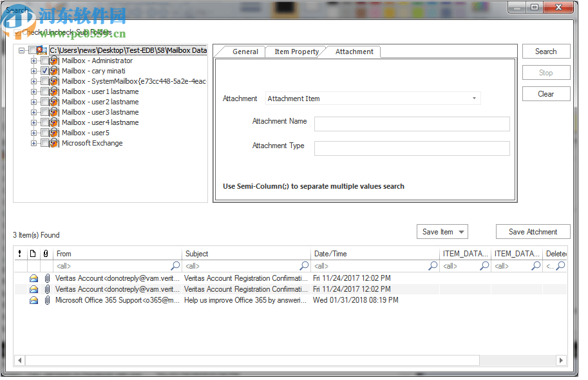This screenshot has width=588, height=380.
Task: Click the Save Attachment button
Action: click(533, 231)
